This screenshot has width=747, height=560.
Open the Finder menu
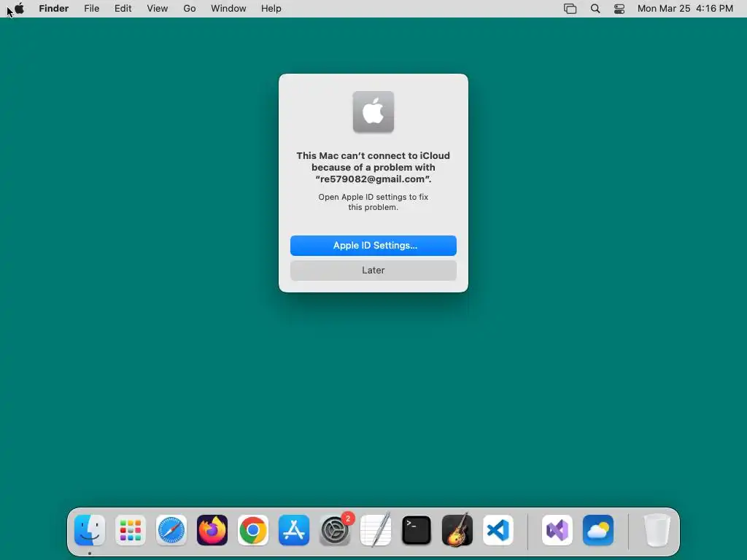click(x=54, y=9)
